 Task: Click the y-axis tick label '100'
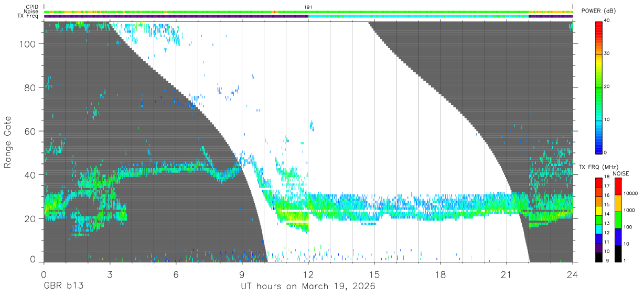tap(28, 45)
